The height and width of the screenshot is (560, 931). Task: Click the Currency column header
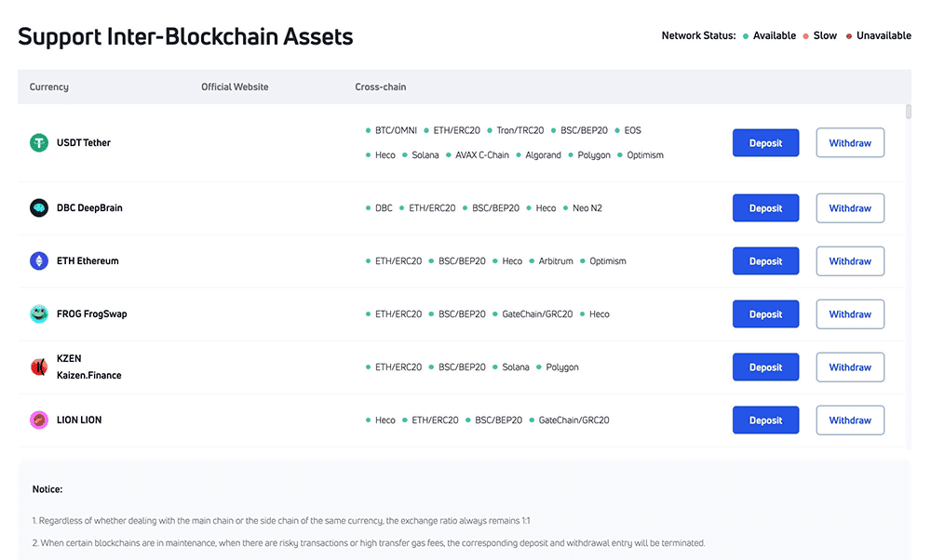click(48, 87)
